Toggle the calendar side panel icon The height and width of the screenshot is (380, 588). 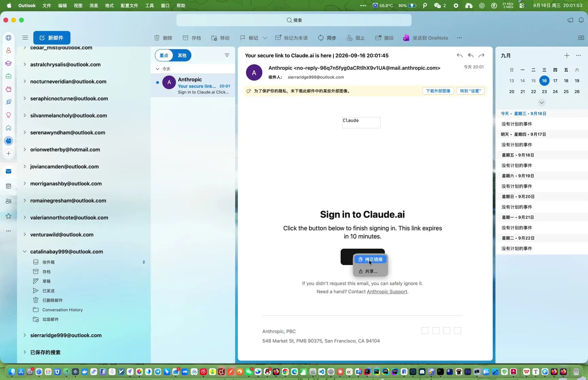click(581, 38)
